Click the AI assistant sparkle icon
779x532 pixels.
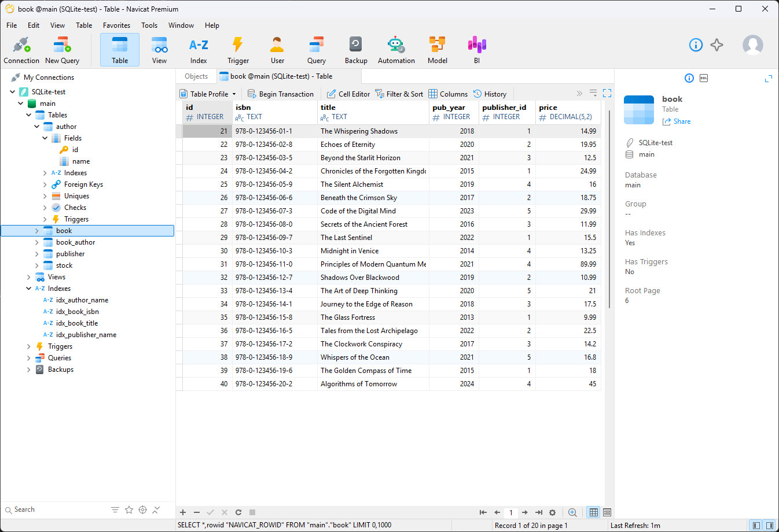pyautogui.click(x=716, y=45)
